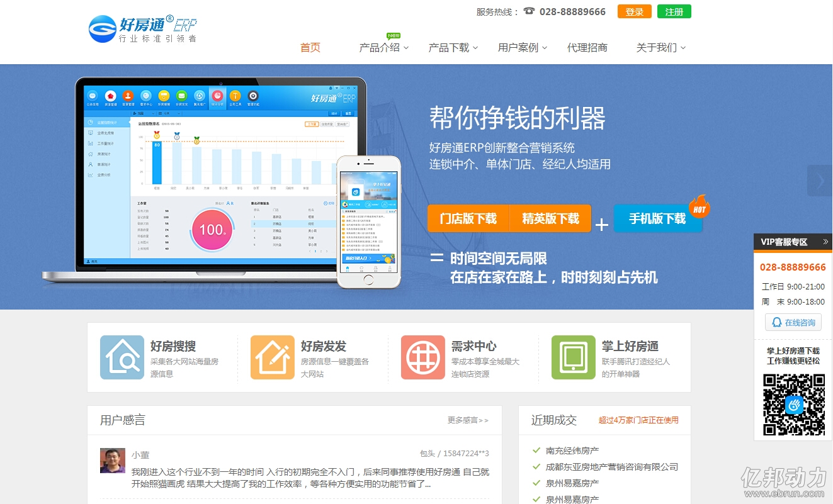Click the 用户感言 section heading

[x=123, y=420]
